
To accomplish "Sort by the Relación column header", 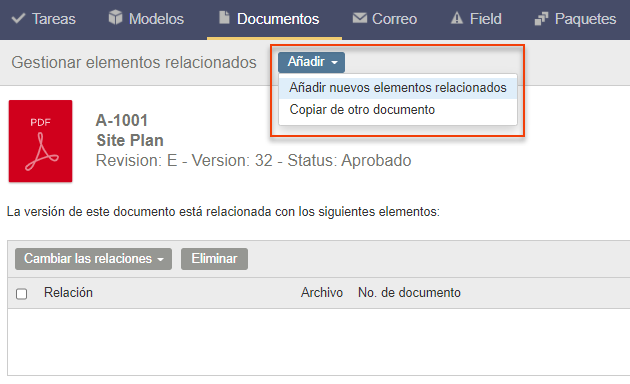I will click(x=68, y=292).
